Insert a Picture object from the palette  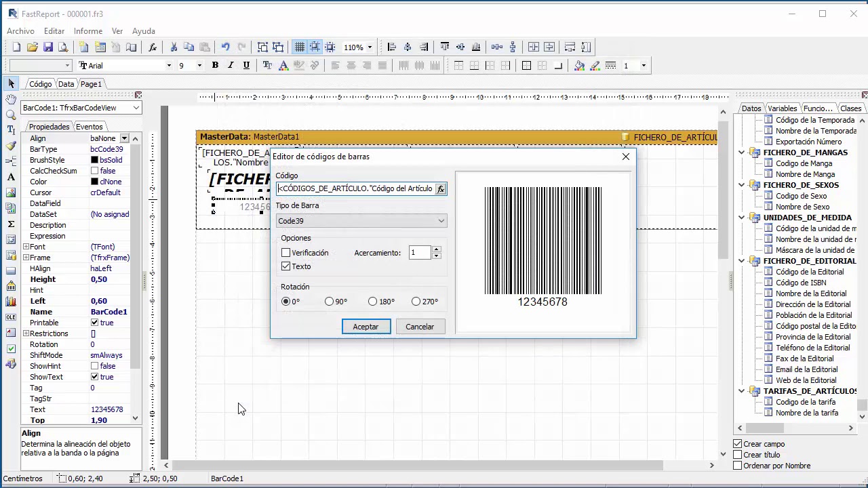click(11, 192)
